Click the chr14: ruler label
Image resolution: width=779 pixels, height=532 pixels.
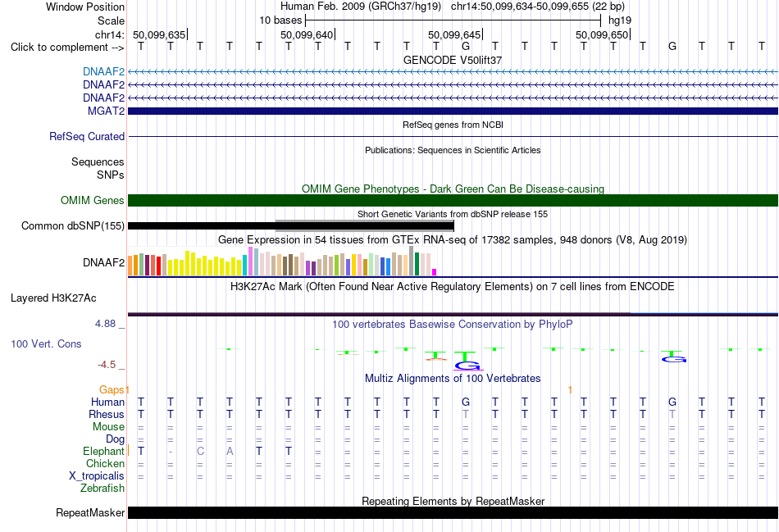coord(110,34)
